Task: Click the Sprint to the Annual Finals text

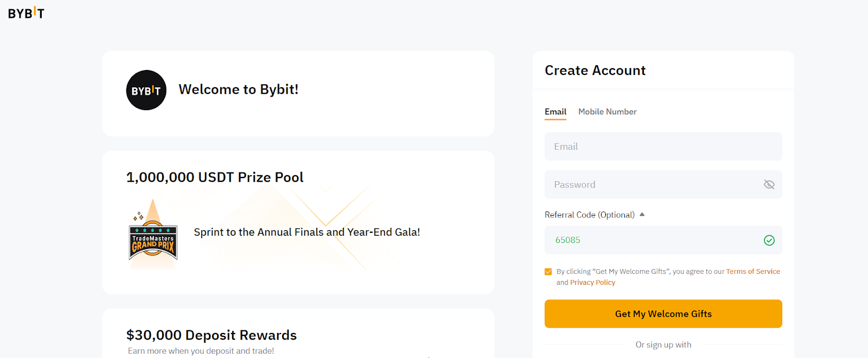Action: click(x=307, y=232)
